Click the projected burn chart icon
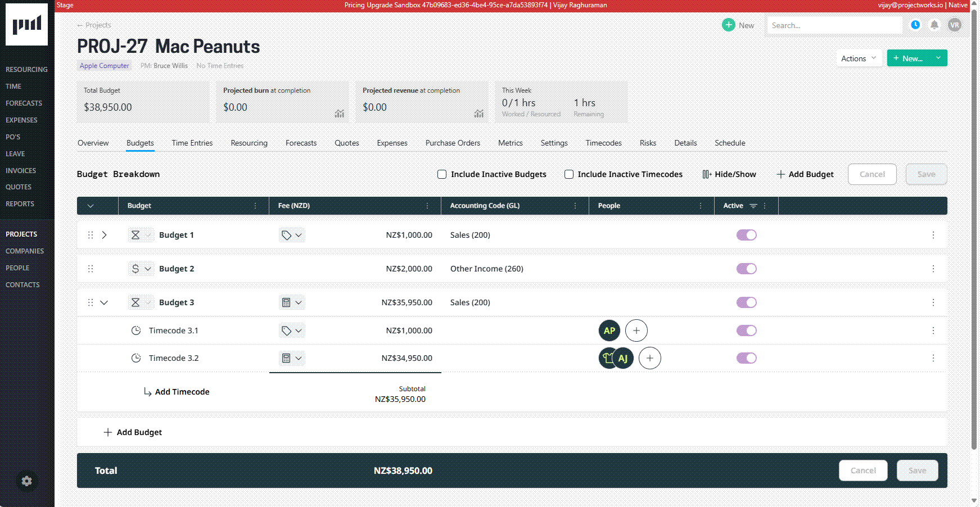 (340, 114)
